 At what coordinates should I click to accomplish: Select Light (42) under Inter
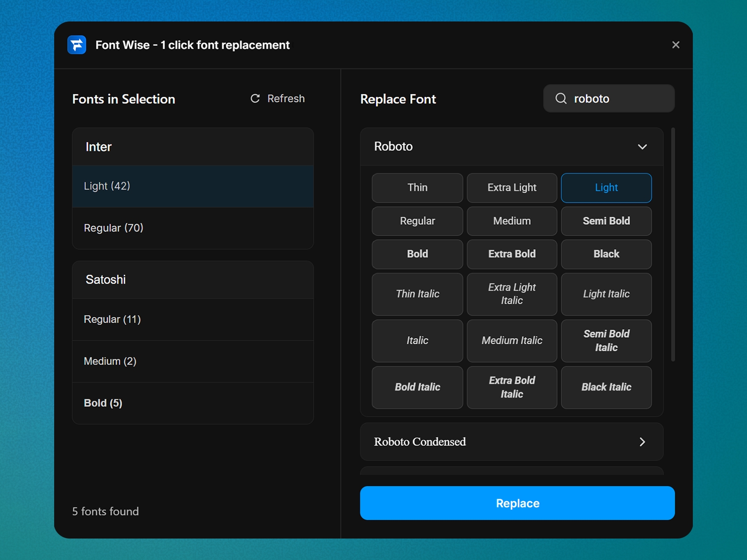193,186
